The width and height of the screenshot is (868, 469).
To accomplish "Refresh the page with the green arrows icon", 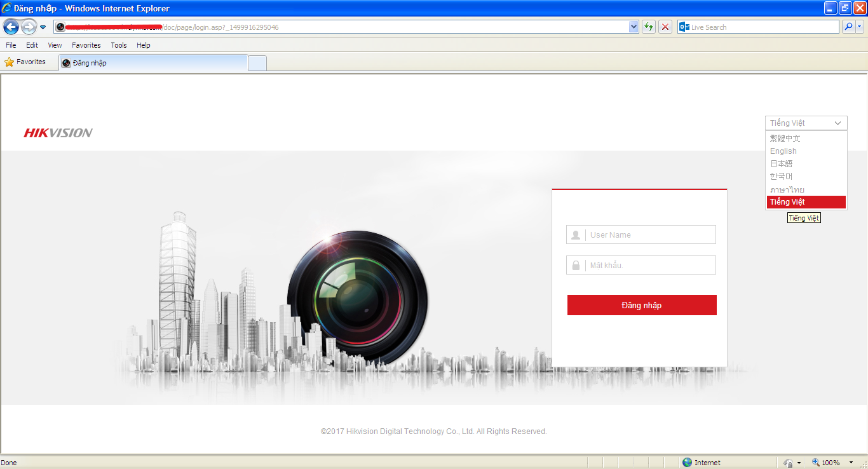I will pos(649,27).
